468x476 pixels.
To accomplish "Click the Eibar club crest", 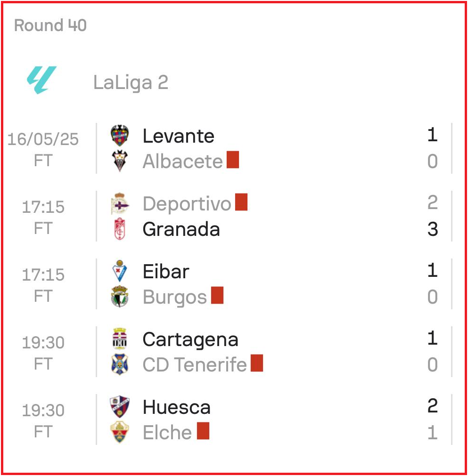I will [x=120, y=271].
